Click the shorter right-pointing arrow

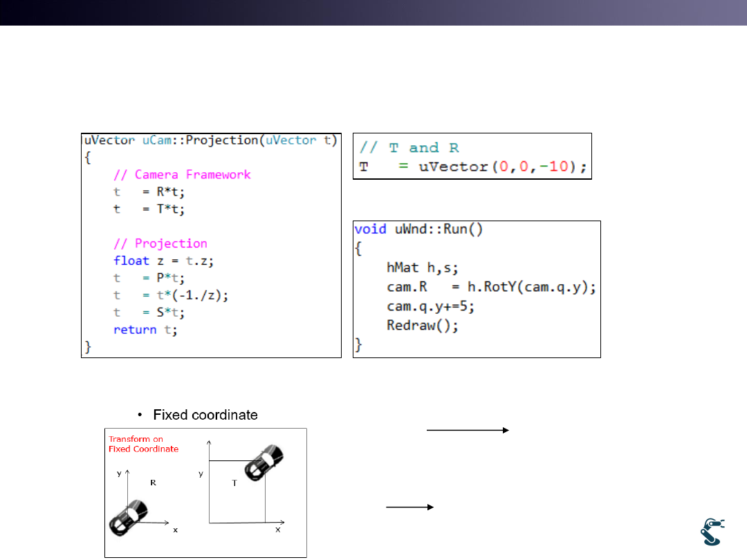tap(409, 507)
